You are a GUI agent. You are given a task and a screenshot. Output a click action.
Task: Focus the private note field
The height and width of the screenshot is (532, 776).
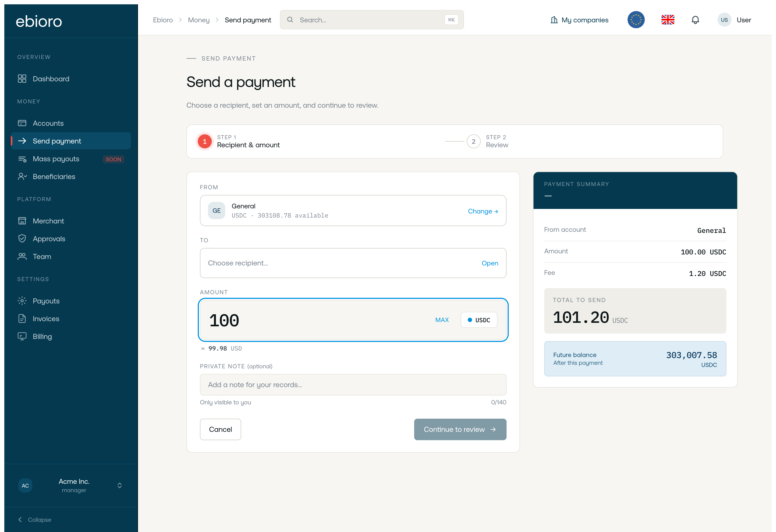pos(353,384)
